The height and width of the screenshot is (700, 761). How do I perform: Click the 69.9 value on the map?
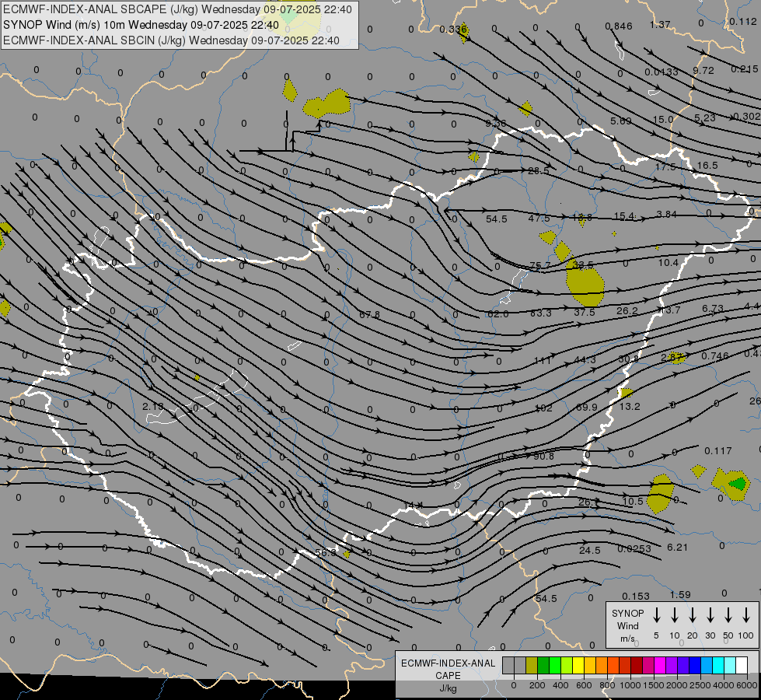pos(586,407)
